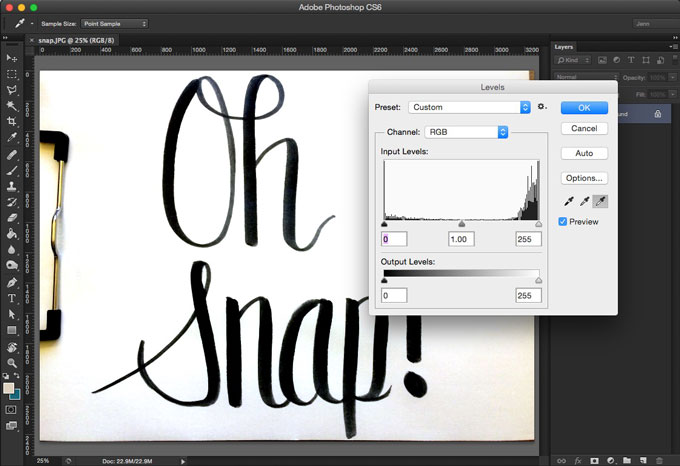Click the Auto button in Levels
Image resolution: width=680 pixels, height=466 pixels.
click(584, 153)
